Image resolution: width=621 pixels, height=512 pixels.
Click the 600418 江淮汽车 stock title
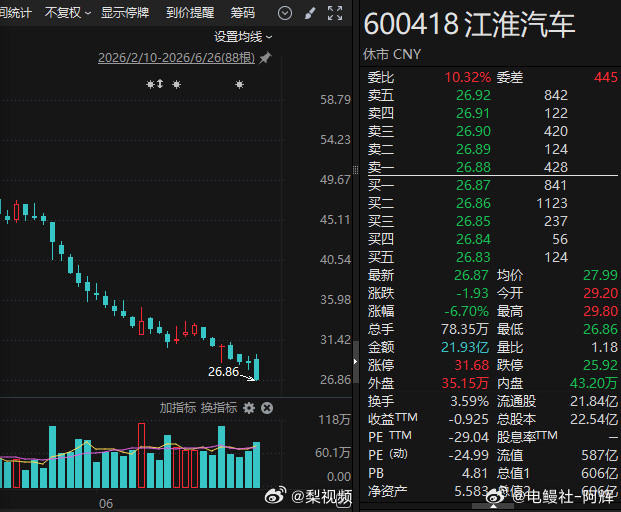coord(469,25)
